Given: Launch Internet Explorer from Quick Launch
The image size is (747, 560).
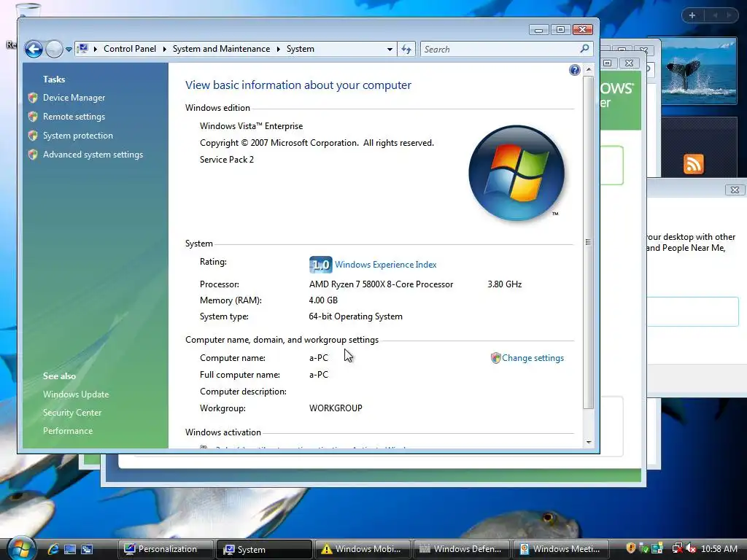Looking at the screenshot, I should (53, 549).
